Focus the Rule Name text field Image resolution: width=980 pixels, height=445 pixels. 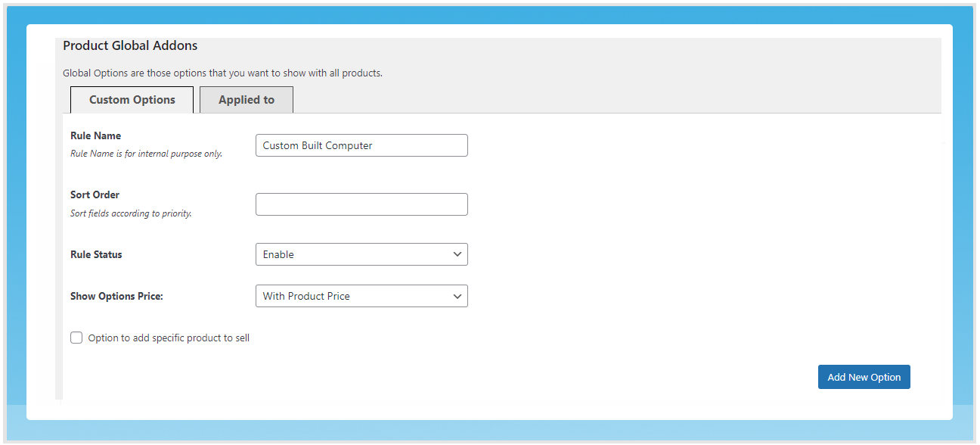point(361,145)
